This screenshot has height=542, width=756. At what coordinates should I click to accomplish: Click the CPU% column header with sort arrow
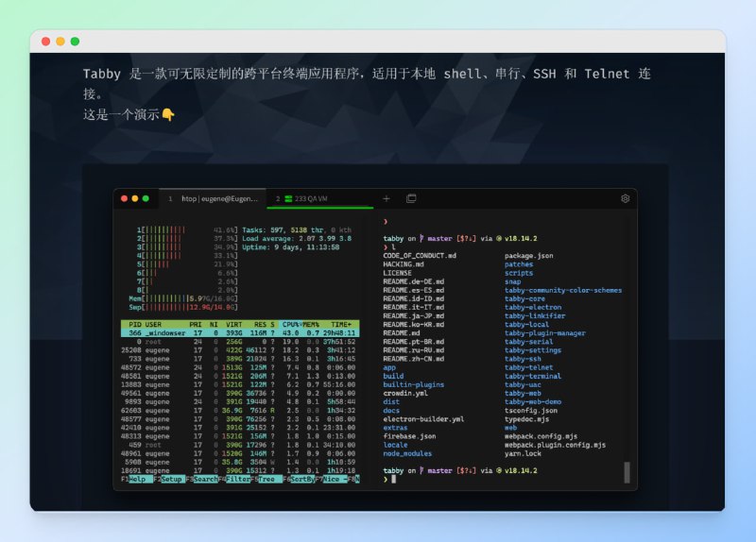(x=292, y=324)
